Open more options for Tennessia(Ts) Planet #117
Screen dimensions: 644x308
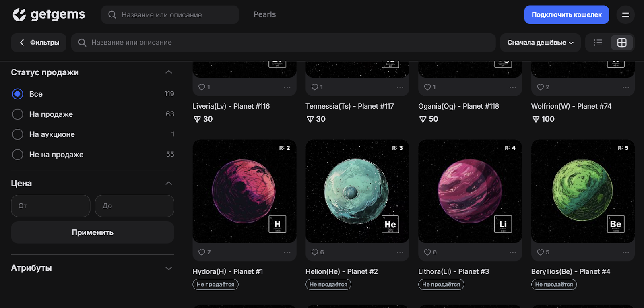coord(400,87)
